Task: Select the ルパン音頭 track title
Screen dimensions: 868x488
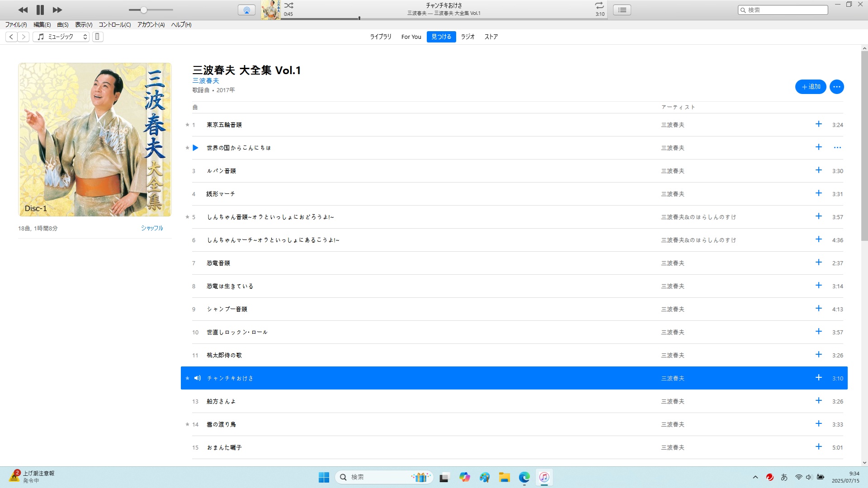Action: (x=222, y=171)
